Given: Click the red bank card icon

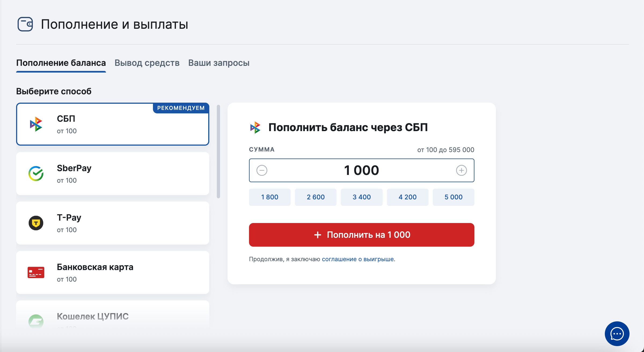Looking at the screenshot, I should point(36,272).
